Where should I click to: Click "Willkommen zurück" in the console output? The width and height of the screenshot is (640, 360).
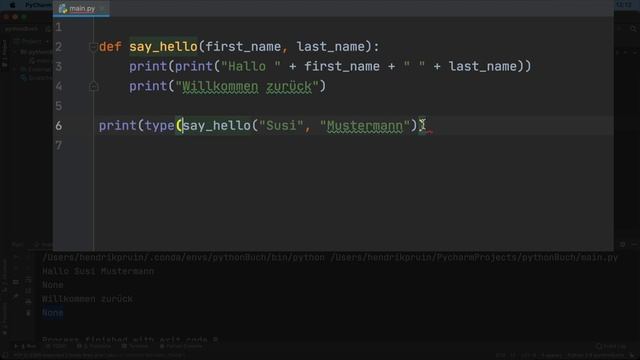[x=87, y=299]
